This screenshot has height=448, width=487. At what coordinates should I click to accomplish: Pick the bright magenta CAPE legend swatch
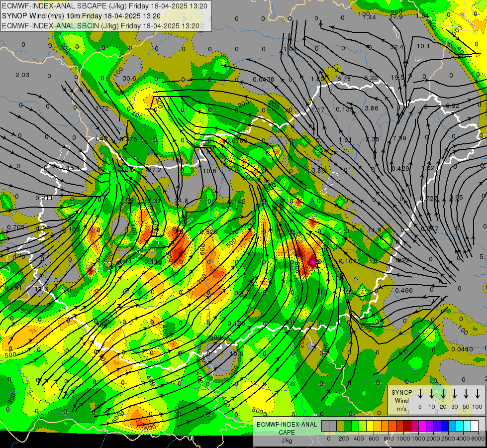[423, 426]
